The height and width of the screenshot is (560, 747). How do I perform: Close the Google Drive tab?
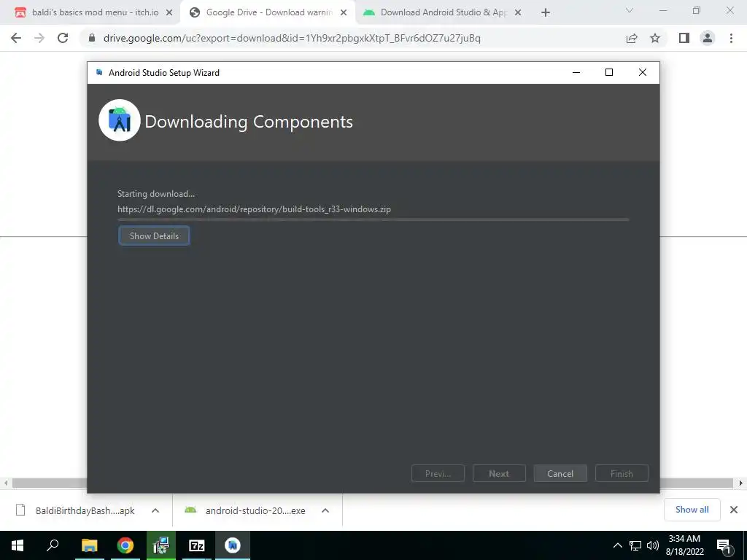click(344, 13)
